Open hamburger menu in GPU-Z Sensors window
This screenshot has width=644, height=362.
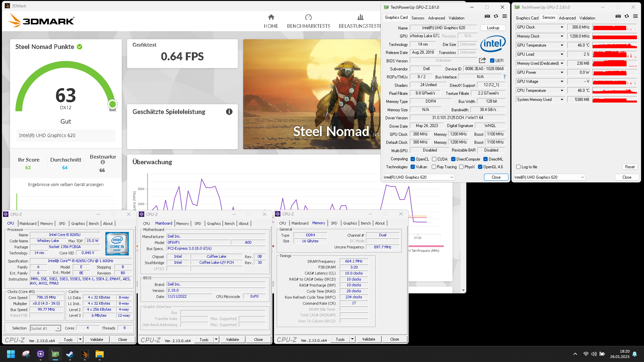pyautogui.click(x=635, y=16)
